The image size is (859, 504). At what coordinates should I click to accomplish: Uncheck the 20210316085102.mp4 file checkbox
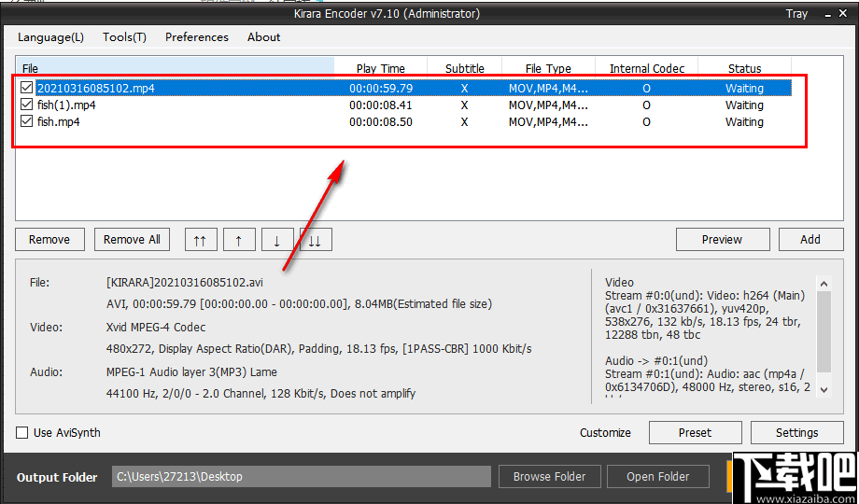pos(26,88)
